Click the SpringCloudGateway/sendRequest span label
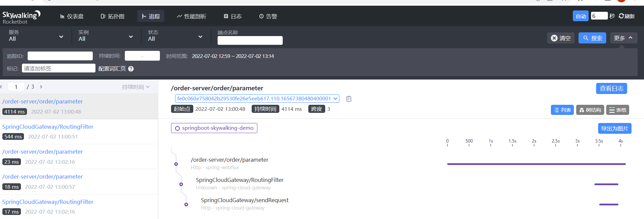Image resolution: width=644 pixels, height=219 pixels. [245, 200]
